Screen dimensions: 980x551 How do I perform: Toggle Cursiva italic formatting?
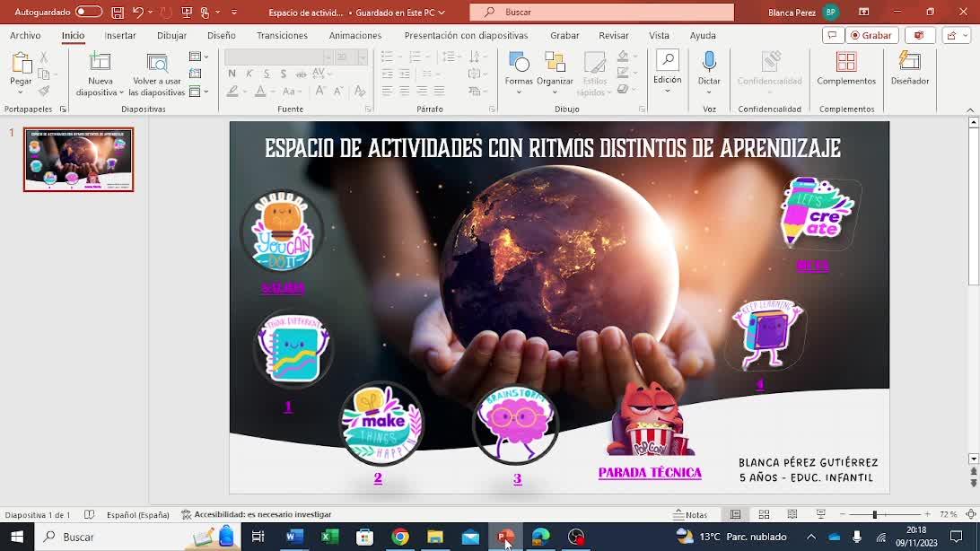pyautogui.click(x=249, y=74)
